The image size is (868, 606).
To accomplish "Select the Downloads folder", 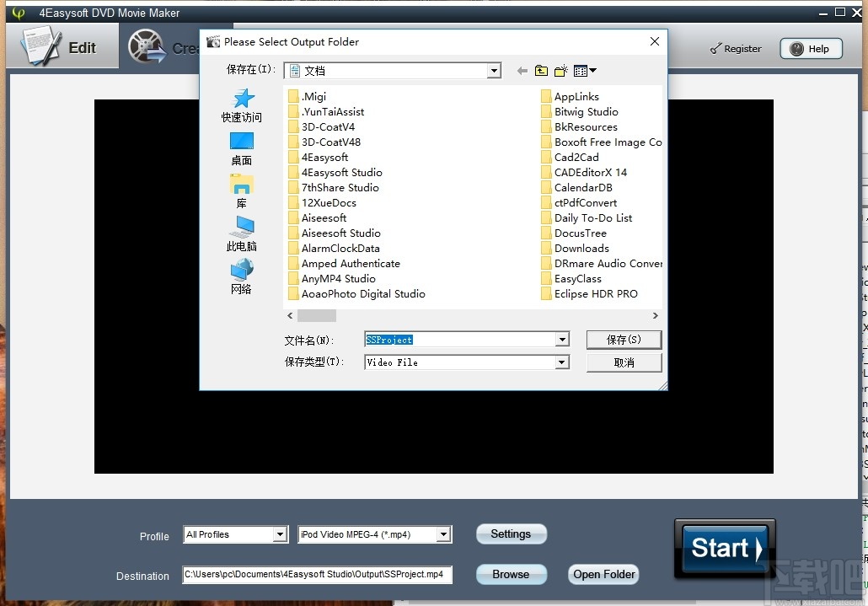I will [x=581, y=248].
